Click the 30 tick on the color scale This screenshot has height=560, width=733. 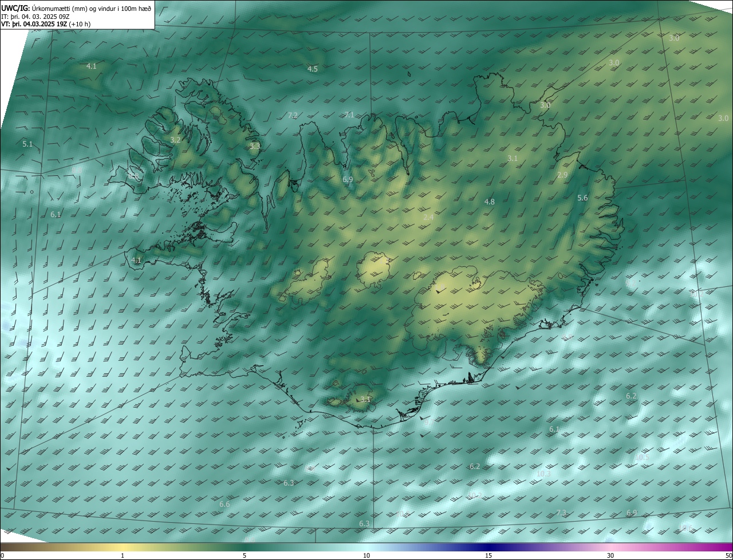pos(610,555)
